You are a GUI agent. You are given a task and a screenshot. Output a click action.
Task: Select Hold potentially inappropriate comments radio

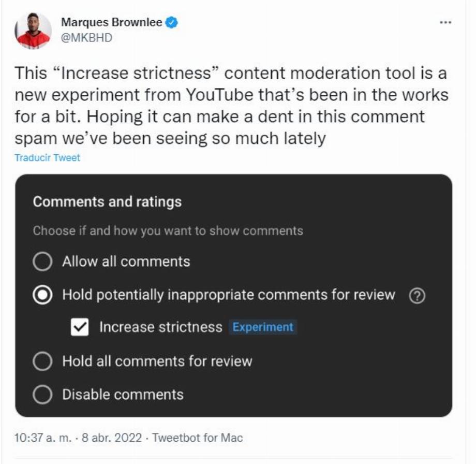click(x=42, y=295)
